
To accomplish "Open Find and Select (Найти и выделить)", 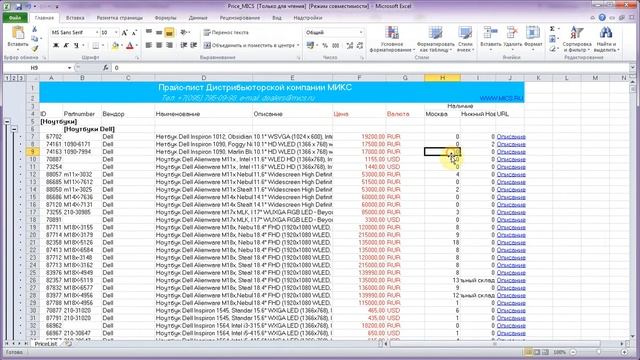I will [606, 39].
